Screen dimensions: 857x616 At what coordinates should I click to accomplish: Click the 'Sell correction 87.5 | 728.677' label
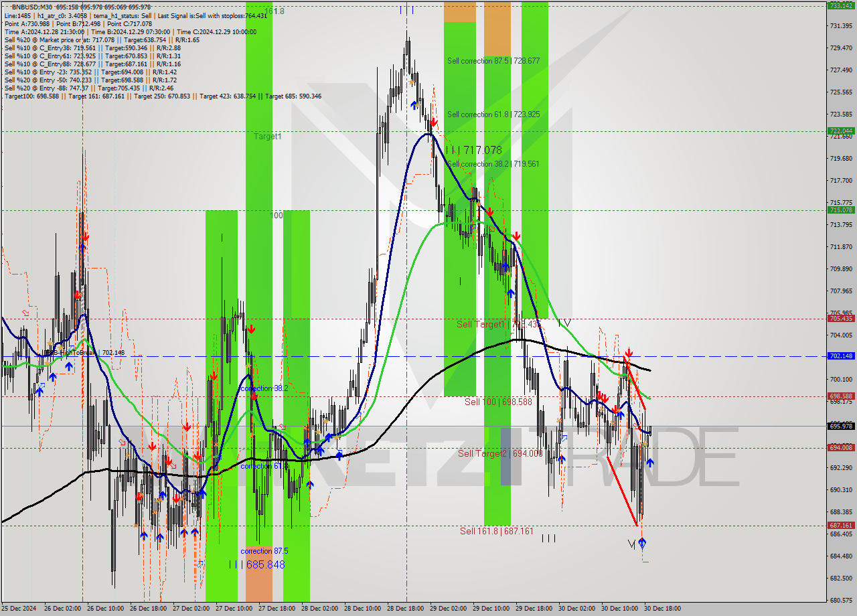pyautogui.click(x=493, y=61)
